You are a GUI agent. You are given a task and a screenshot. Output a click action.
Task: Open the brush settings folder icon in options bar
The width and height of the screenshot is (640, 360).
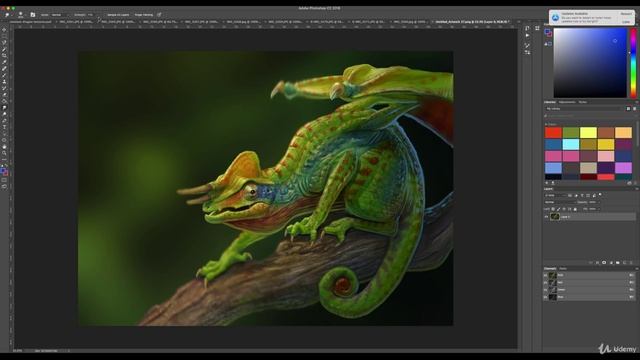[x=33, y=15]
